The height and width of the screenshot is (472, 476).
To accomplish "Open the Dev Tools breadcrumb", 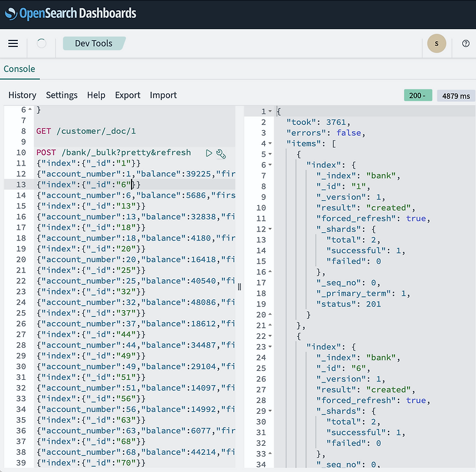I will pos(93,43).
